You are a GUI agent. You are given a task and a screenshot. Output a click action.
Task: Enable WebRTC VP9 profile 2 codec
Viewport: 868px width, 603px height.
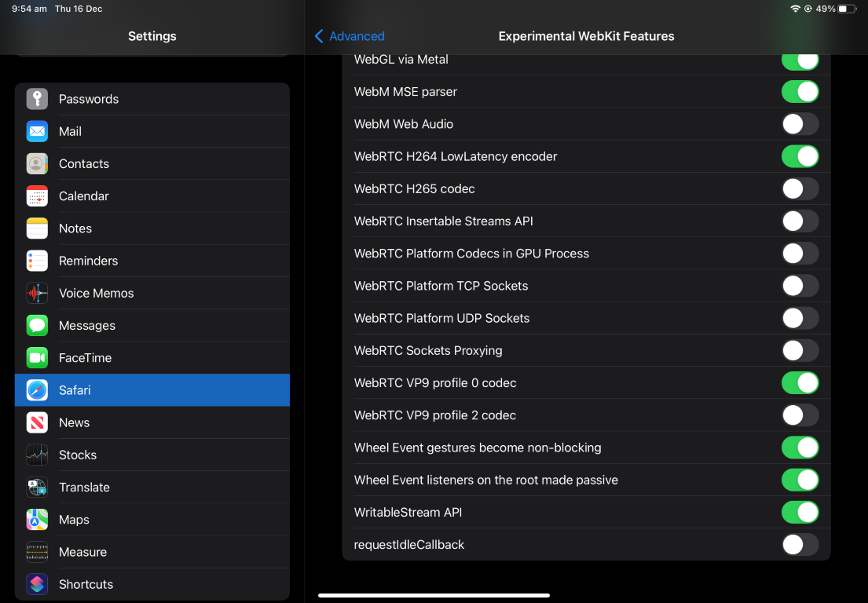800,415
